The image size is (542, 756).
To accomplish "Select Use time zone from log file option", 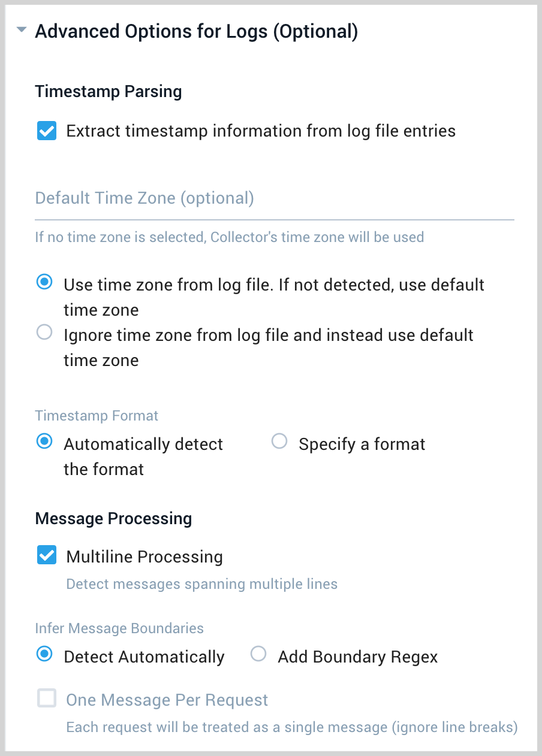I will [44, 282].
